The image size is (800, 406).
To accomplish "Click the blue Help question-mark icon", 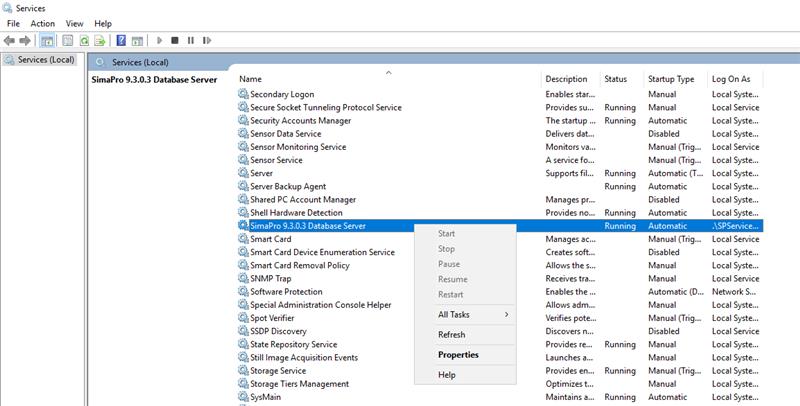I will tap(121, 40).
